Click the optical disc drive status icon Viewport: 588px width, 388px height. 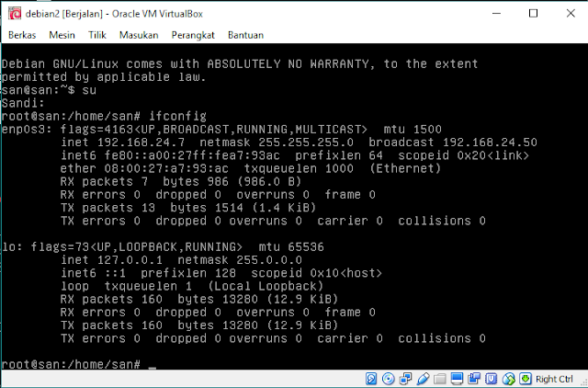[388, 379]
